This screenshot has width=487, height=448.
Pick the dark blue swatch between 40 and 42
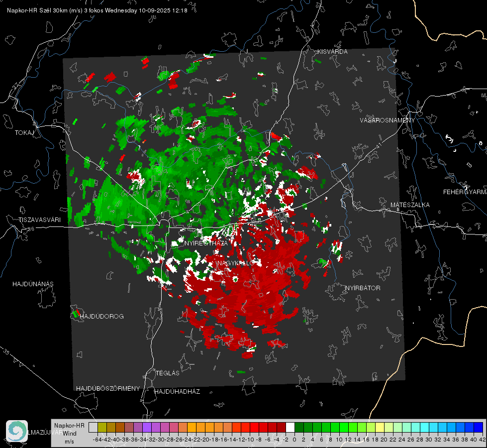(x=479, y=427)
